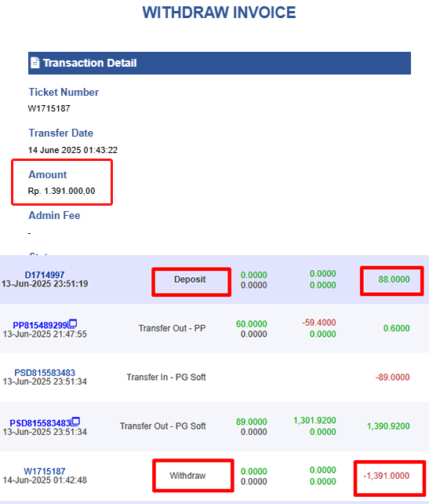Select the date 14 June 2025 01:43:22

coord(73,150)
